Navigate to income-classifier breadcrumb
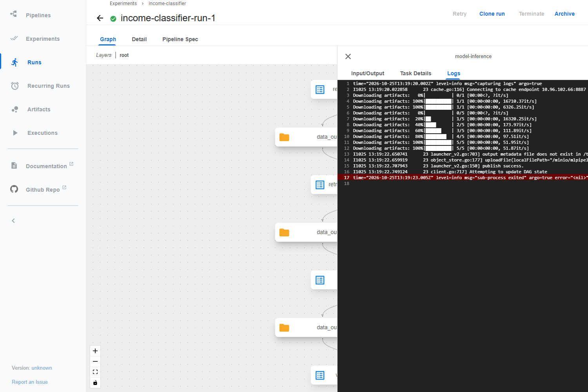Image resolution: width=588 pixels, height=392 pixels. click(167, 4)
